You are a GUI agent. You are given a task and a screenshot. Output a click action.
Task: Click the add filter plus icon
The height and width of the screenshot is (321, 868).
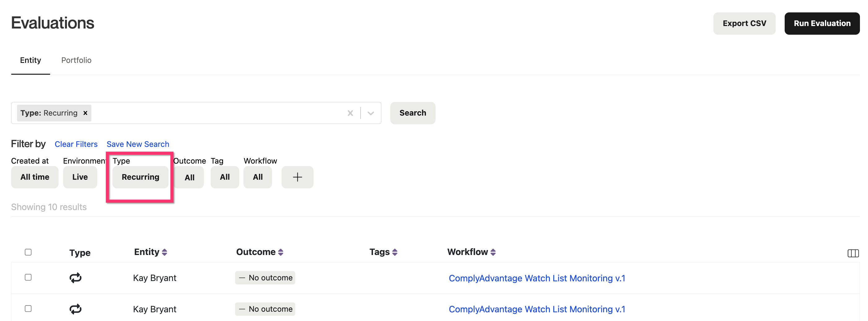pos(297,177)
